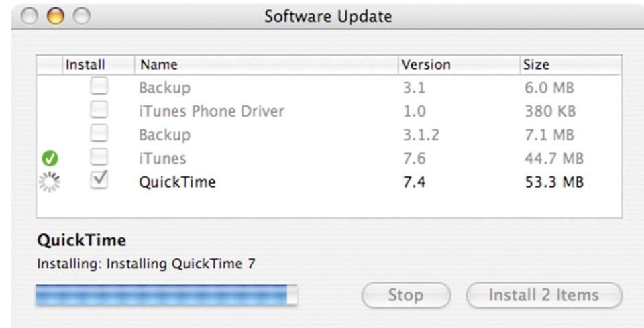Minimize the Software Update window
644x328 pixels.
coord(56,16)
